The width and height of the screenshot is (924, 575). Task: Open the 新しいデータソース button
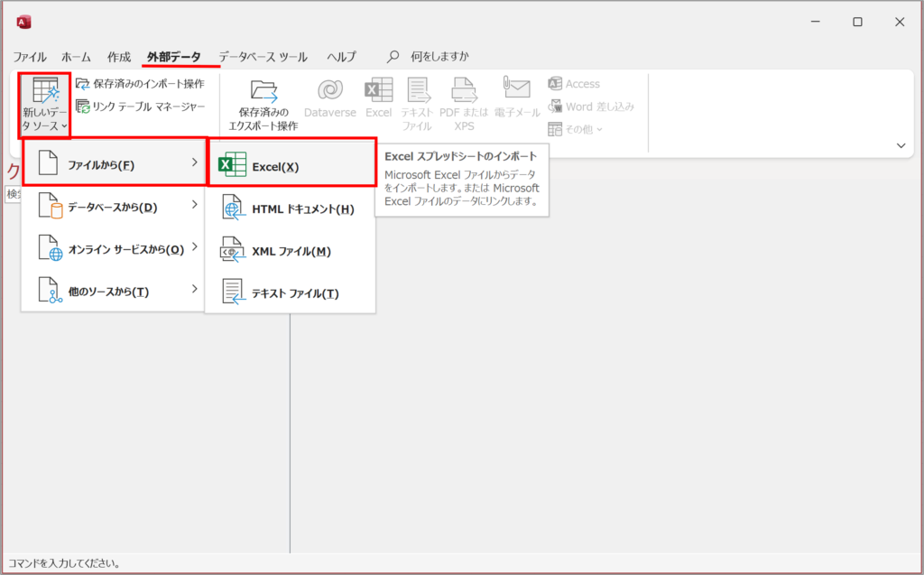click(45, 106)
